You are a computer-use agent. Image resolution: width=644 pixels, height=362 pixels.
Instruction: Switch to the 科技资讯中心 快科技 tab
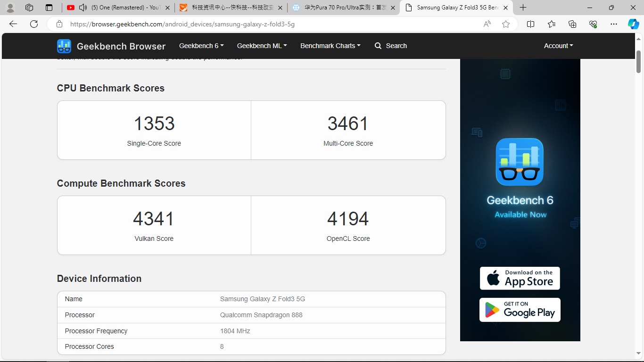[x=231, y=8]
